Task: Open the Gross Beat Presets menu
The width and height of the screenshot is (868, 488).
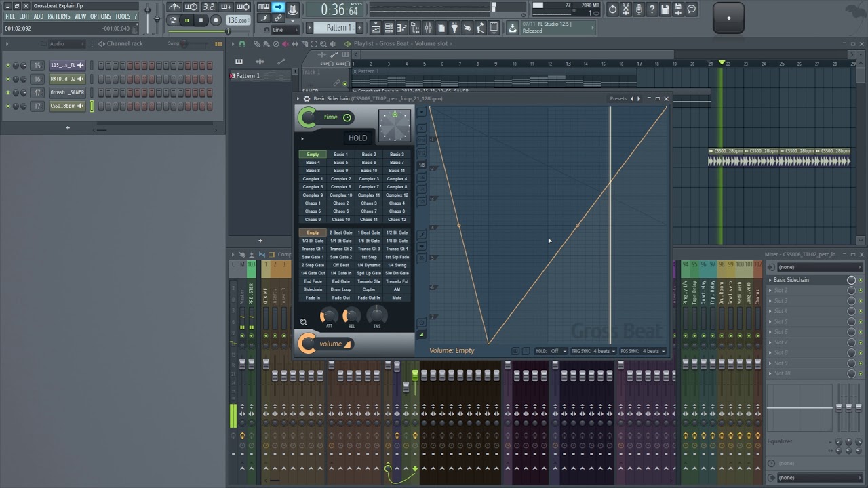Action: 618,99
